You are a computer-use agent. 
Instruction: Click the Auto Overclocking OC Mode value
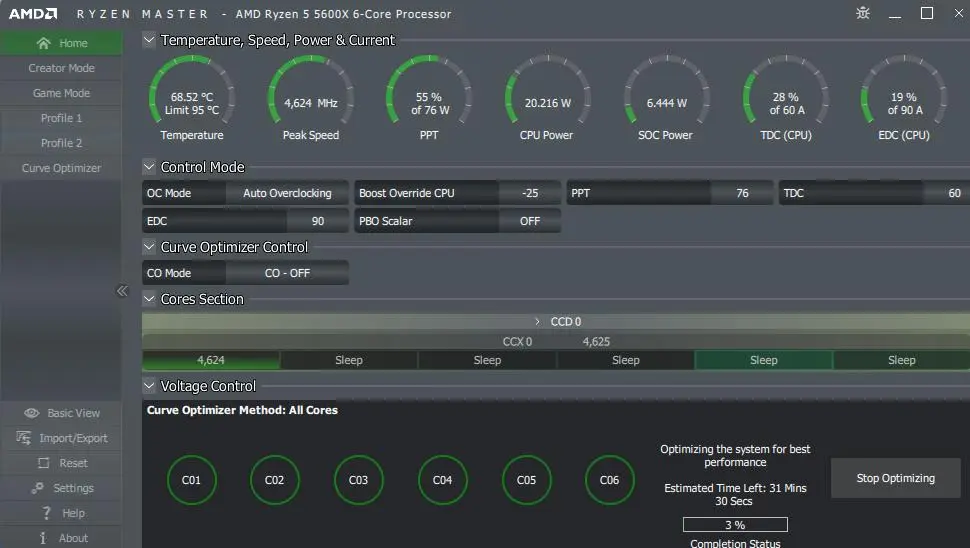click(287, 193)
